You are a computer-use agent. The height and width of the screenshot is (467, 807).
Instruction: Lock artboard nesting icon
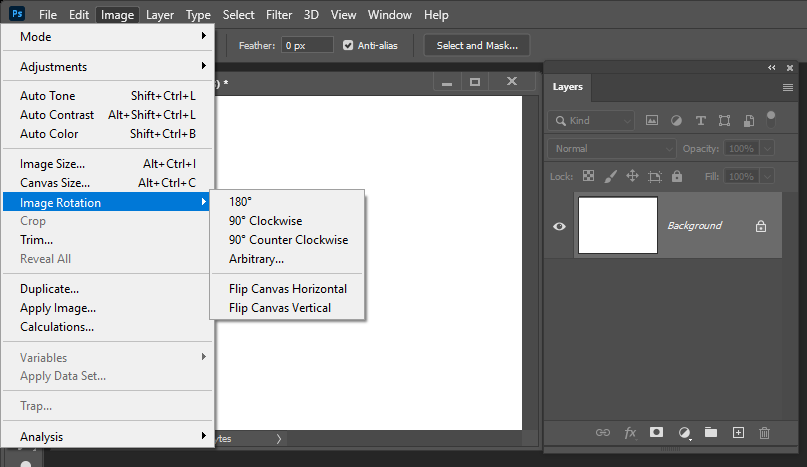[x=655, y=177]
